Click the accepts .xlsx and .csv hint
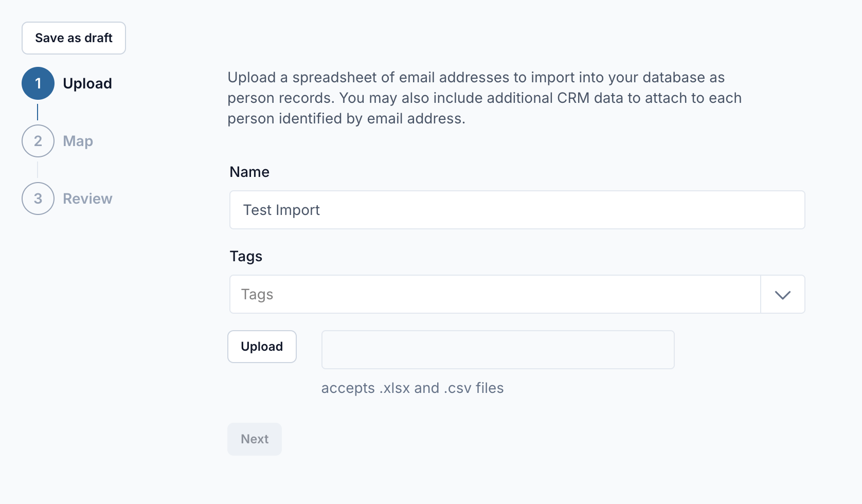Screen dimensions: 862x504 412,388
